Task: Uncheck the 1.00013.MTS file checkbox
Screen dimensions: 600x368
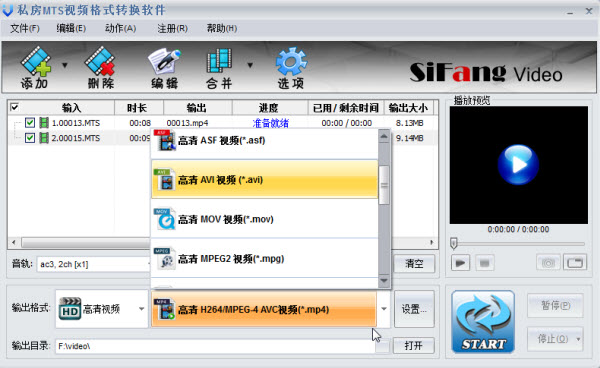Action: 30,123
